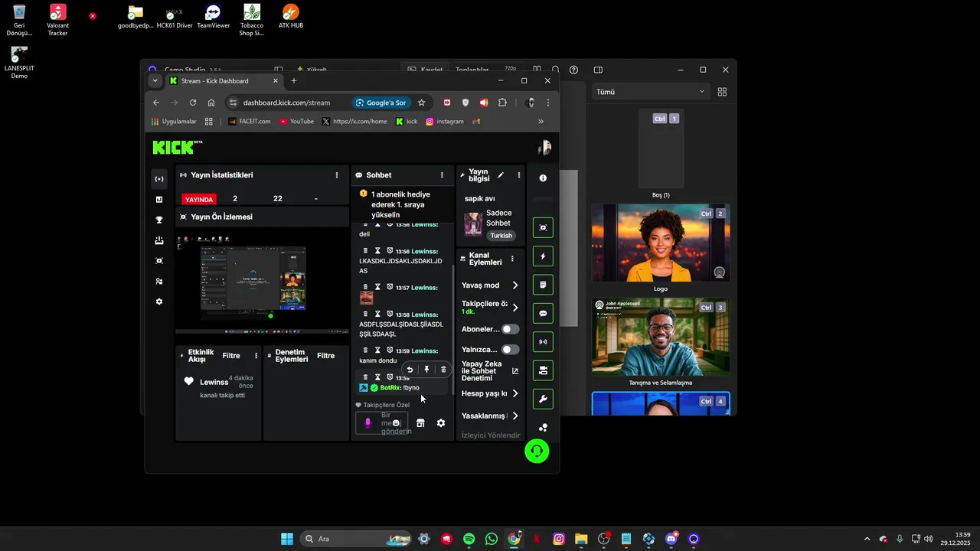Click the Windows Start button
The image size is (980, 551).
coord(287,539)
